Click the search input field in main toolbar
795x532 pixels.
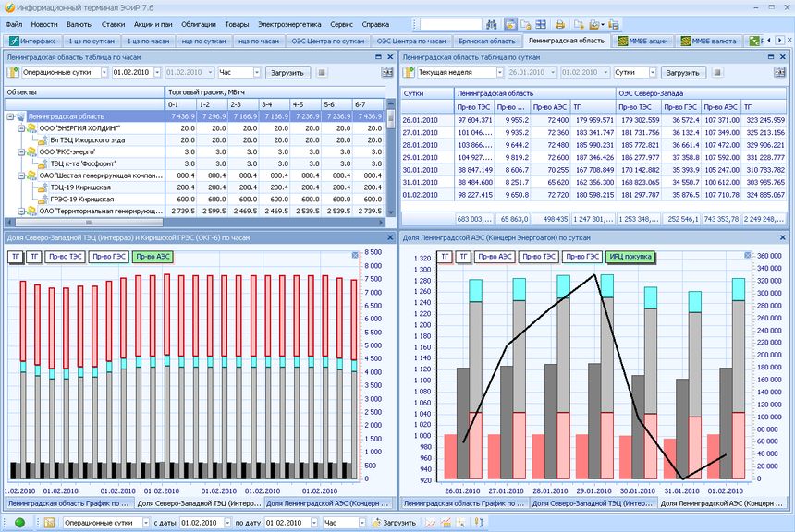(450, 24)
